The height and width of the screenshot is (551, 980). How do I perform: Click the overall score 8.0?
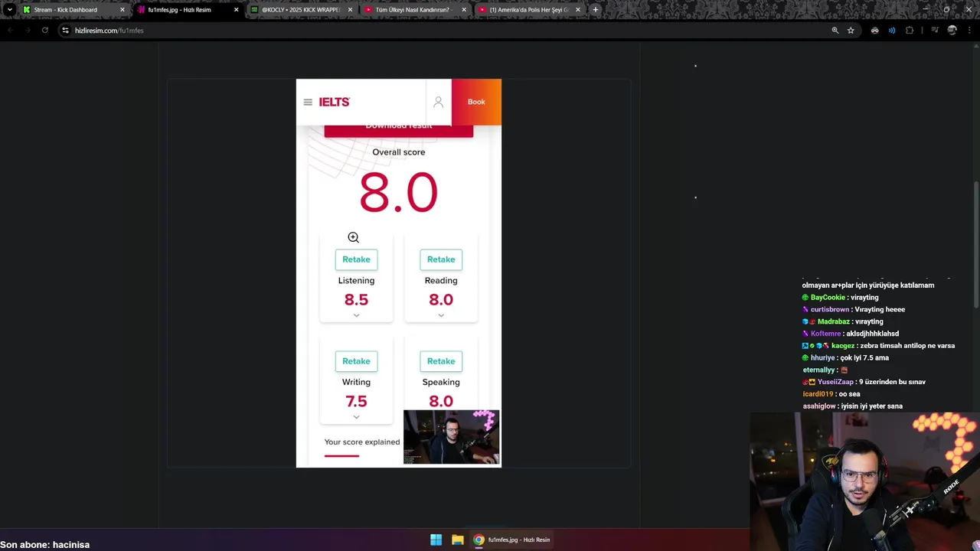(398, 192)
